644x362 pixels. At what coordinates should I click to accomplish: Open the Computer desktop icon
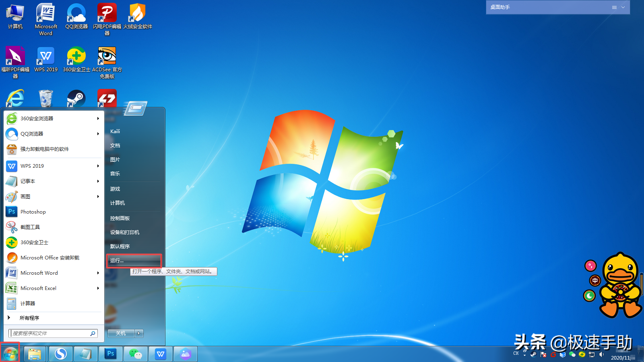tap(15, 16)
